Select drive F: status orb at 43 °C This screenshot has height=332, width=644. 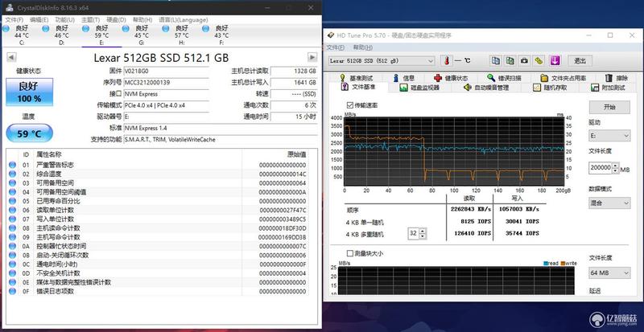click(x=206, y=28)
